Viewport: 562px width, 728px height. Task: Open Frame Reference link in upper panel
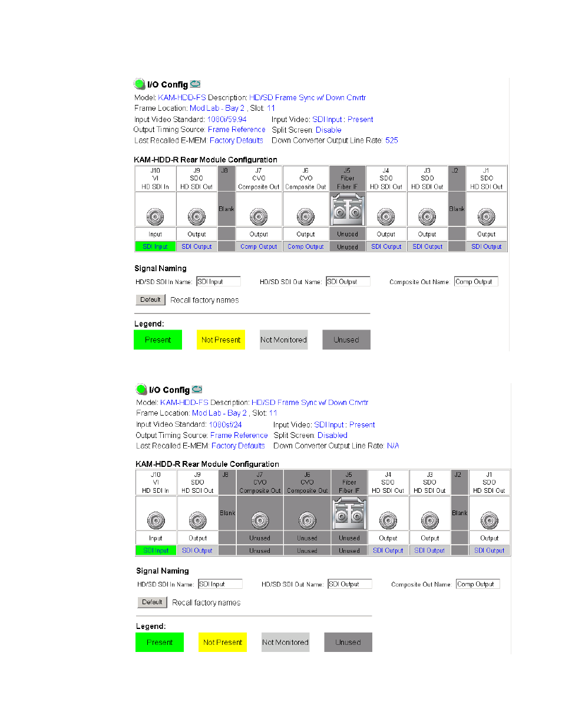pos(236,130)
